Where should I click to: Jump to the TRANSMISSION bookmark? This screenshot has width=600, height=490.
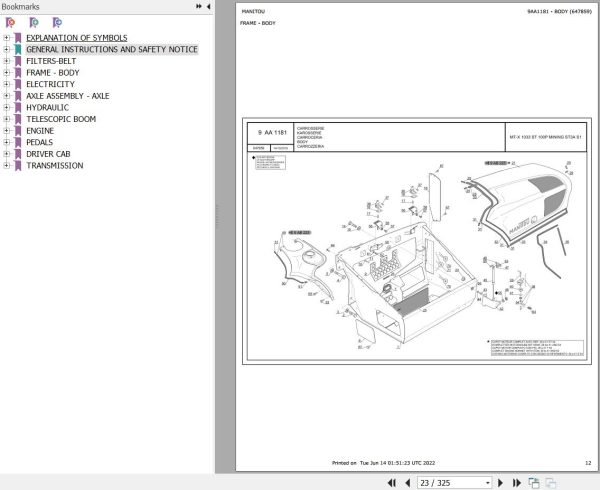pyautogui.click(x=55, y=166)
